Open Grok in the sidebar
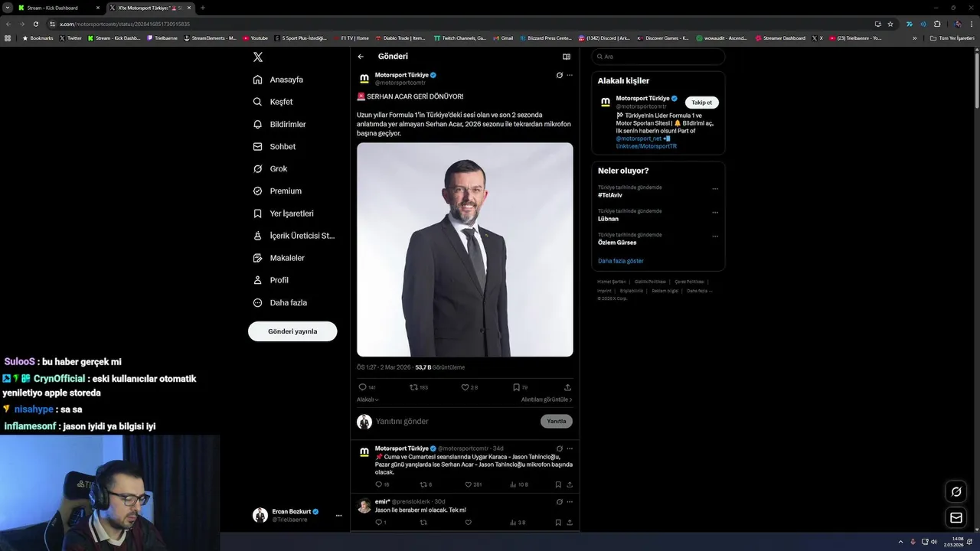 point(270,168)
